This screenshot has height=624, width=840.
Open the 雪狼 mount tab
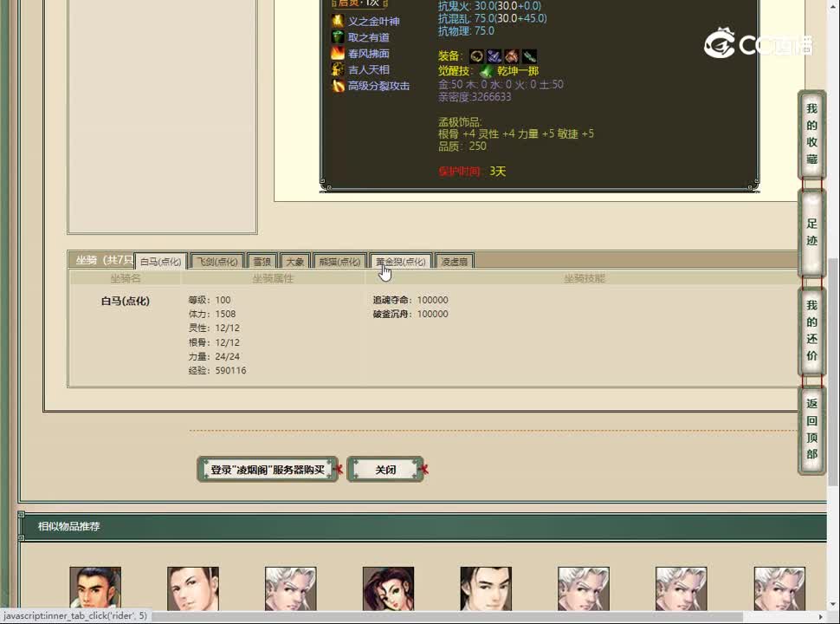[x=262, y=262]
